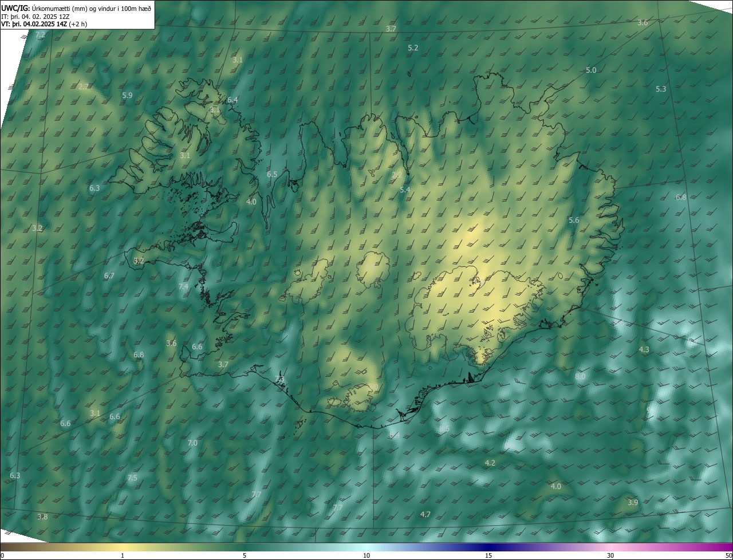733x560 pixels.
Task: Click the 6.5 value label
Action: [272, 175]
